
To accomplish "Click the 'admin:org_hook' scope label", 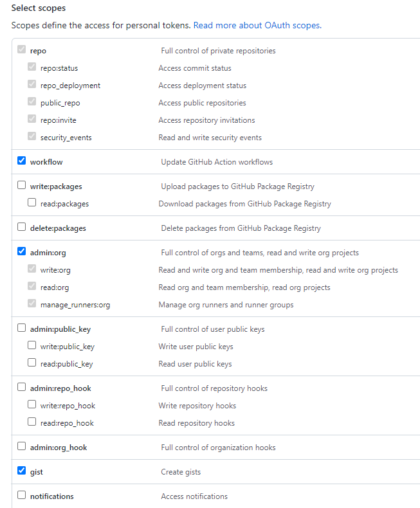I will pos(59,448).
